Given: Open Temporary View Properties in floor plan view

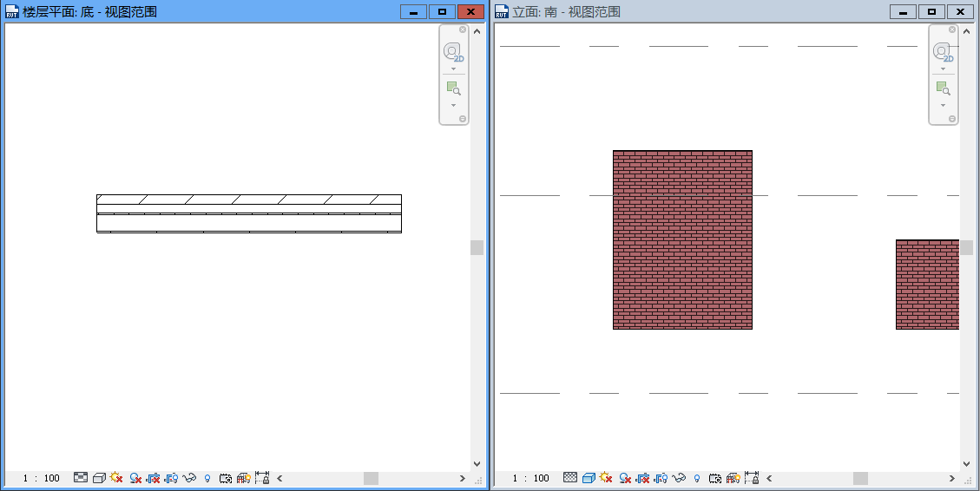Looking at the screenshot, I should 226,479.
